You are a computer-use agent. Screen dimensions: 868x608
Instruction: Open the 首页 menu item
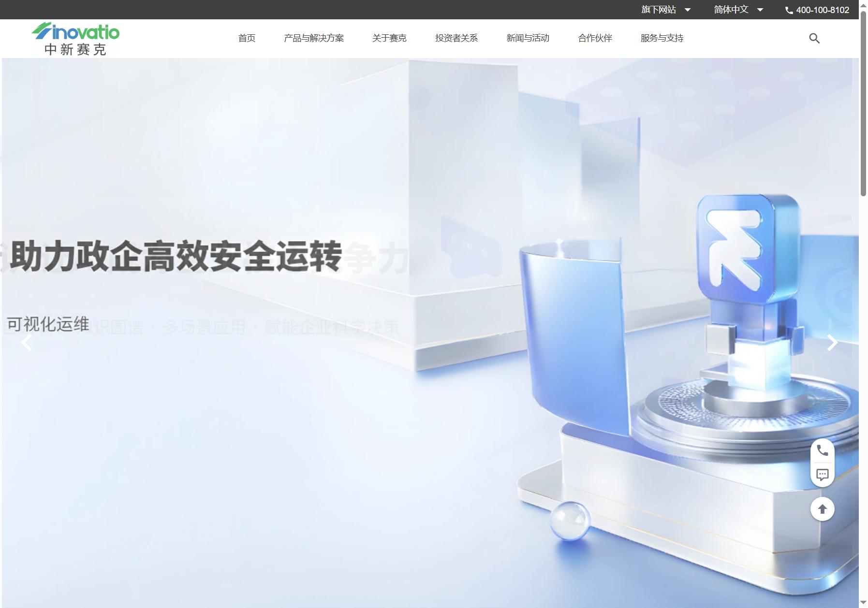point(247,38)
